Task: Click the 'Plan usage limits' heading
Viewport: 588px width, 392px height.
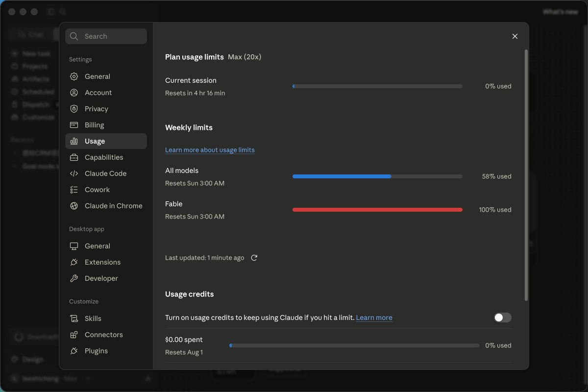Action: pyautogui.click(x=195, y=57)
